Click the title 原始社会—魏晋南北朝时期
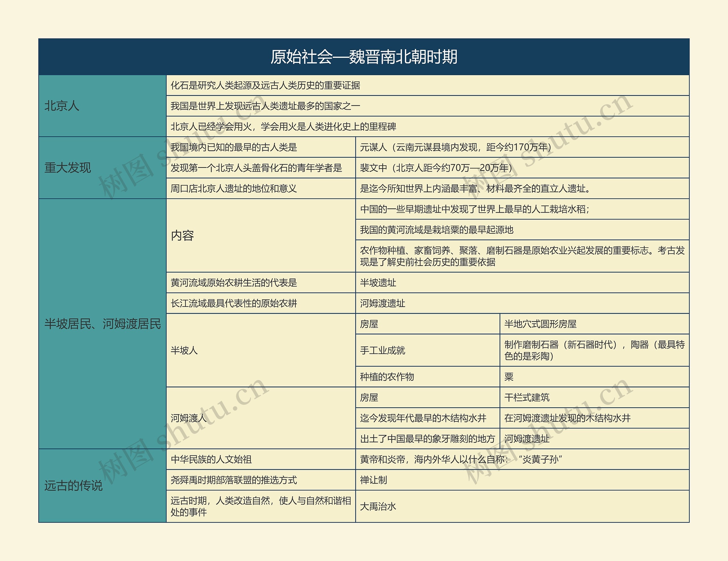This screenshot has width=728, height=561. [x=363, y=57]
